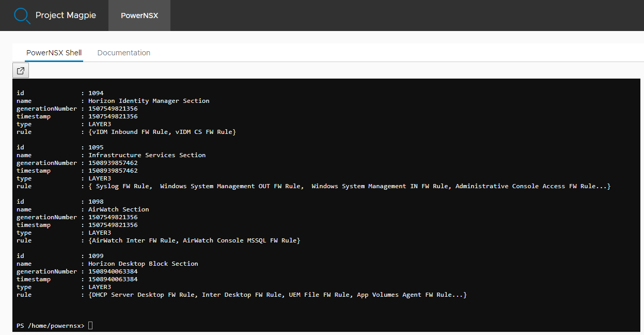Switch to the PowerNSX Shell tab
This screenshot has width=644, height=335.
pos(54,53)
